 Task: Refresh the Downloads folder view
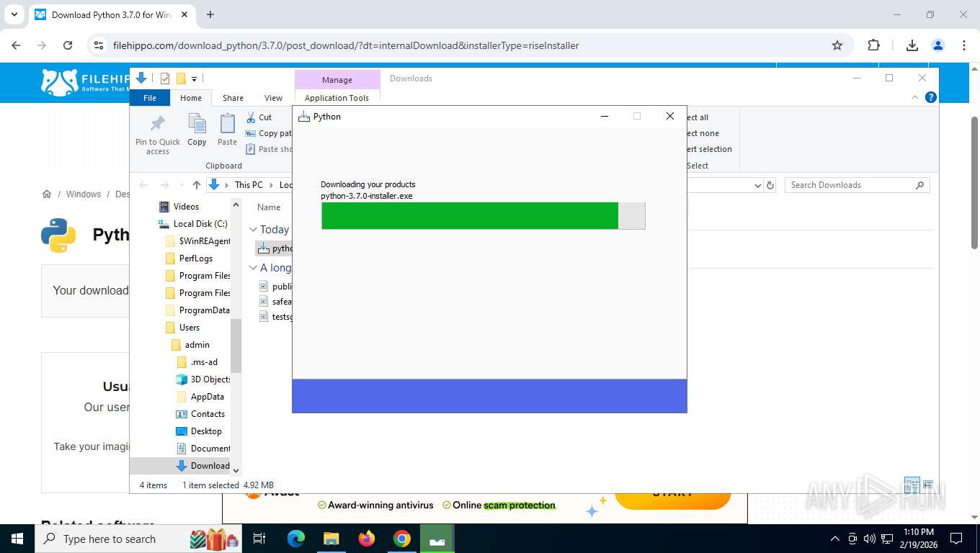(x=770, y=185)
